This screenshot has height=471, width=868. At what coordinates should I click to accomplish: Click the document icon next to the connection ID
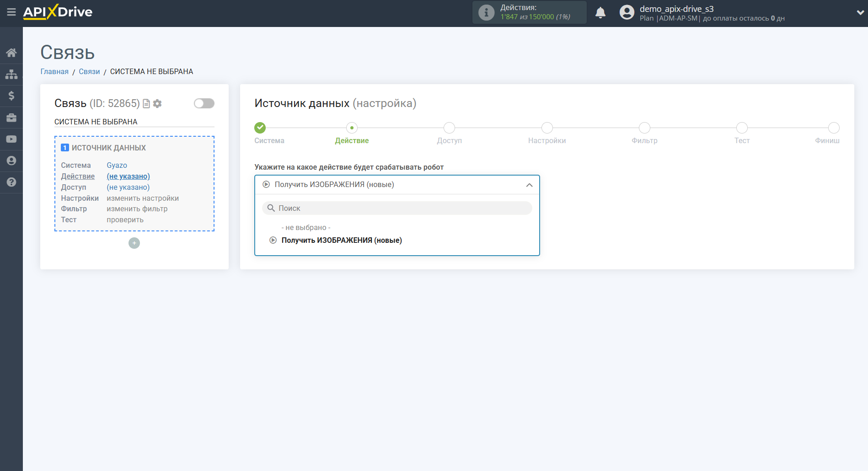click(146, 104)
